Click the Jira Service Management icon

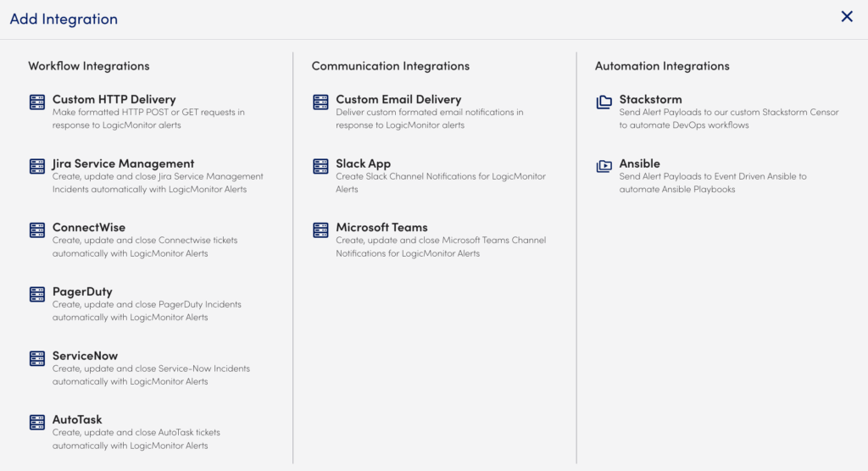36,166
